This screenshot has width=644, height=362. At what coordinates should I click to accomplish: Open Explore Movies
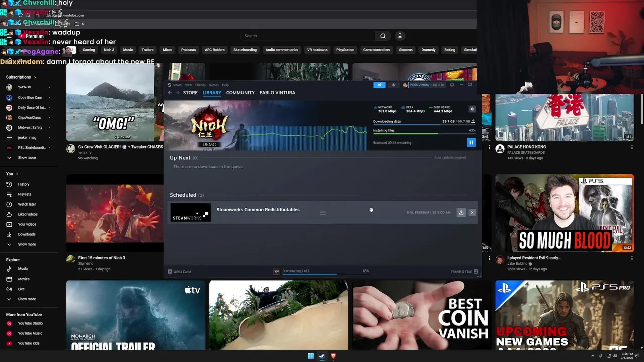point(24,279)
